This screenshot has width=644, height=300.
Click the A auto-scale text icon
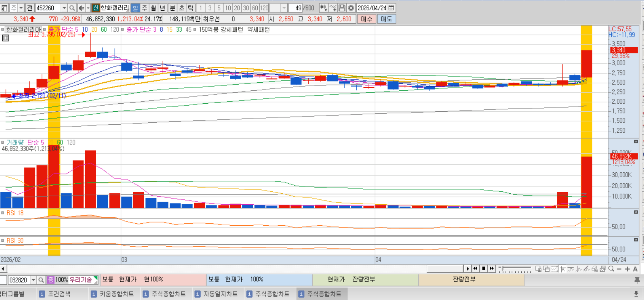(635, 269)
